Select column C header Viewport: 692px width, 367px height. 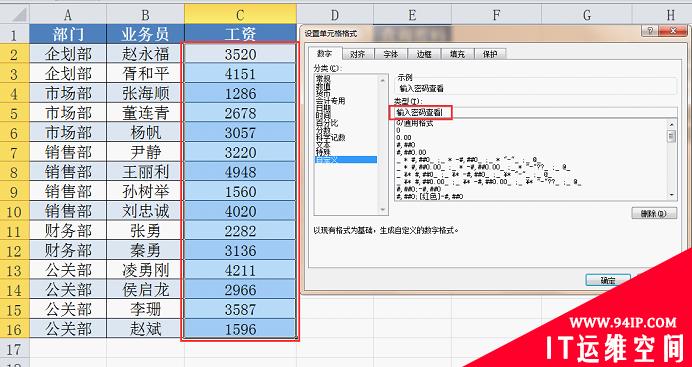(240, 15)
